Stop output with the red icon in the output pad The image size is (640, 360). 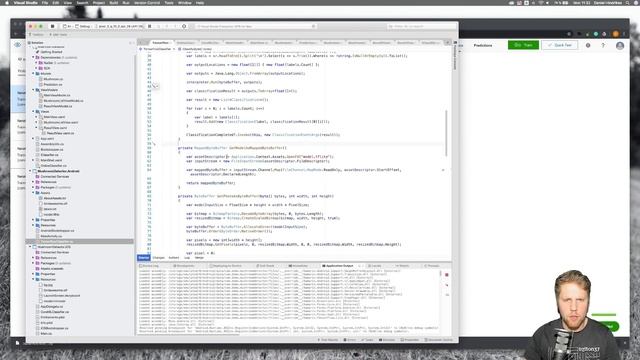tap(447, 275)
